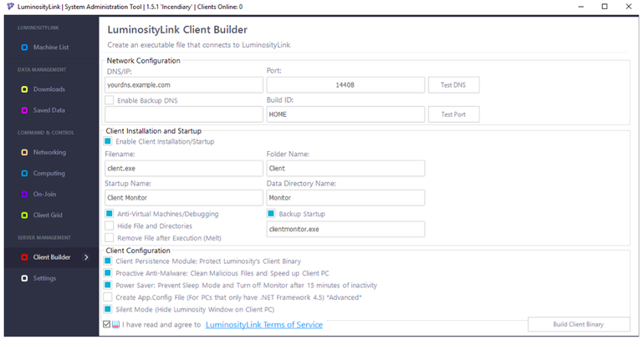Click the LuminosityLink logo in title bar
This screenshot has height=345, width=644.
(x=11, y=7)
